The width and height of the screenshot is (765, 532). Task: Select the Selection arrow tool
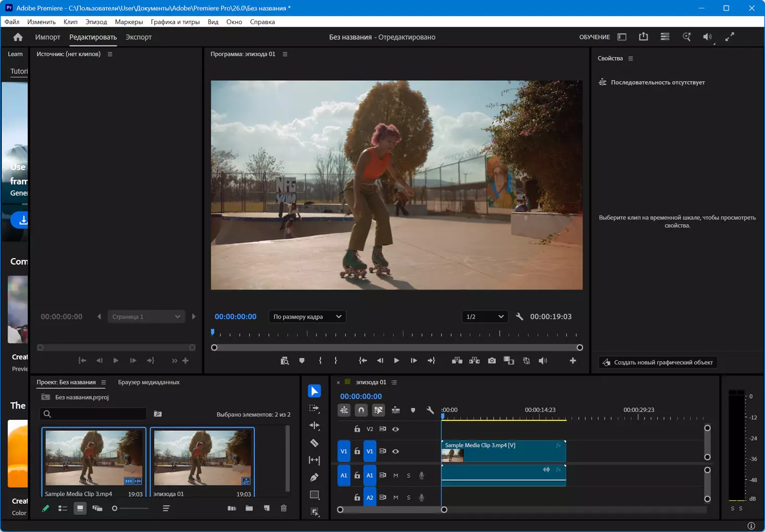click(314, 391)
